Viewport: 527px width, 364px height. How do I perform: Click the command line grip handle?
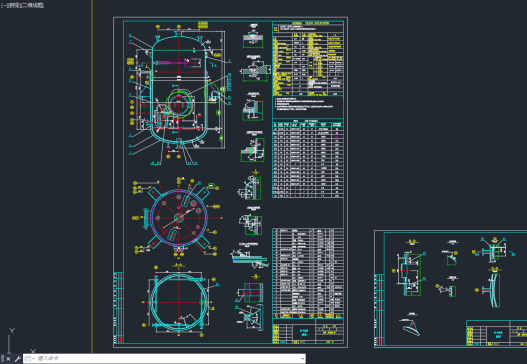coord(2,359)
